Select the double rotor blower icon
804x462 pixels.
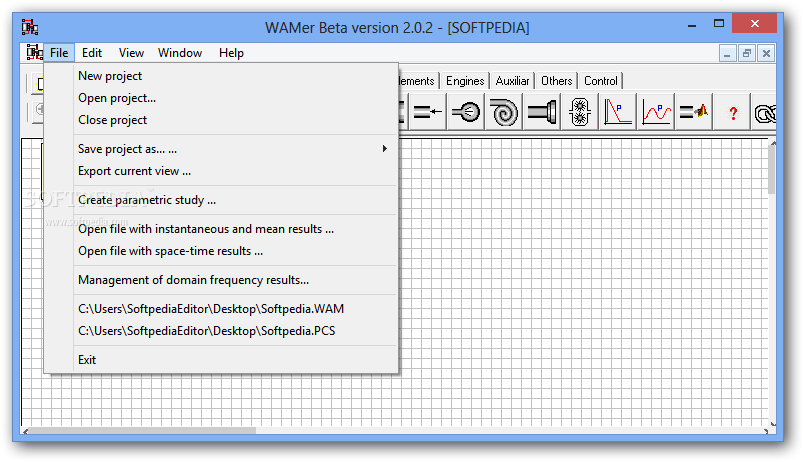pos(580,111)
